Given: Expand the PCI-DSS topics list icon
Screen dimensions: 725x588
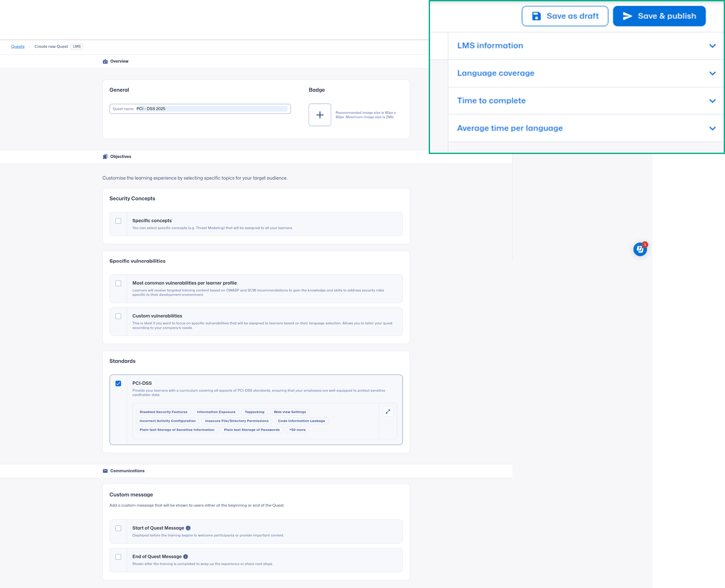Looking at the screenshot, I should (388, 411).
